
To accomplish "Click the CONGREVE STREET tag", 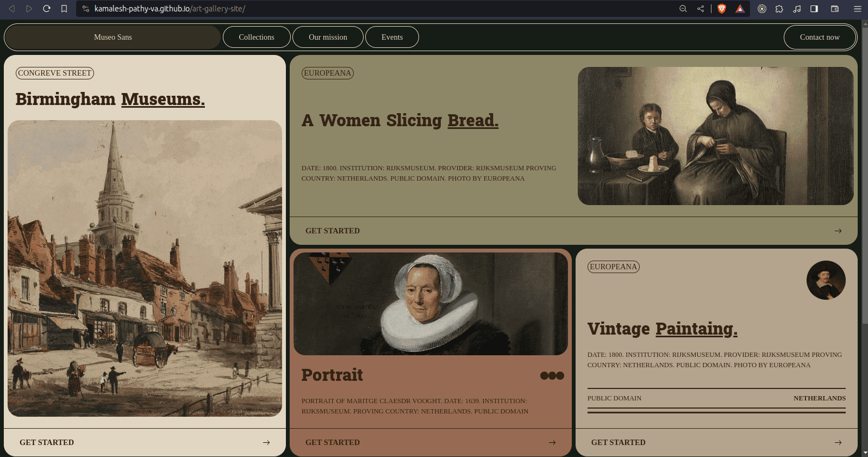I will point(55,73).
